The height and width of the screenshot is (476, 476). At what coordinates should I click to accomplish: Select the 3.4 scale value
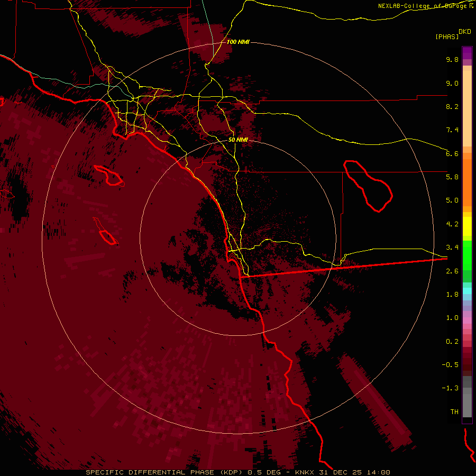tap(452, 248)
